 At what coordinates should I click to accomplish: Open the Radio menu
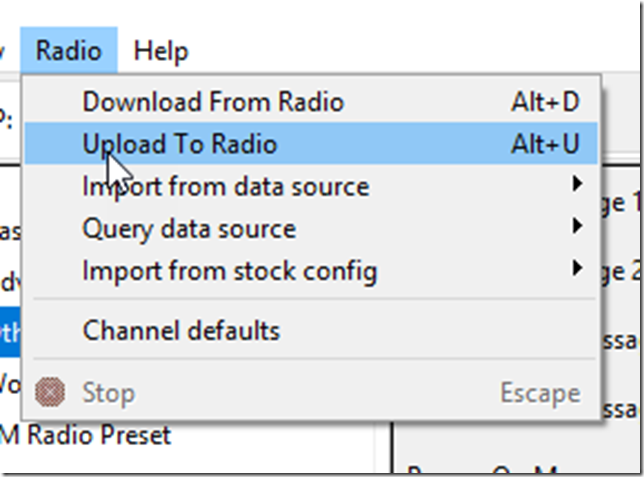pyautogui.click(x=68, y=50)
